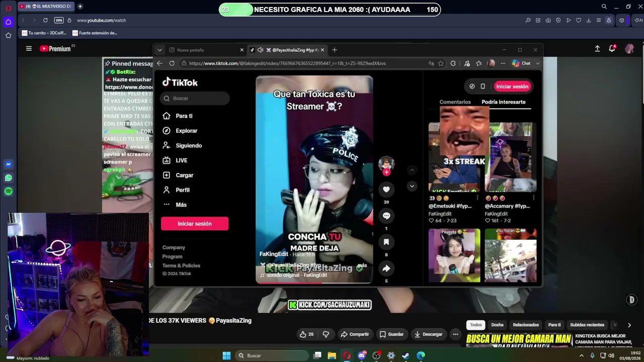Viewport: 644px width, 362px height.
Task: Open the Terms & Policies footer link
Action: (181, 265)
